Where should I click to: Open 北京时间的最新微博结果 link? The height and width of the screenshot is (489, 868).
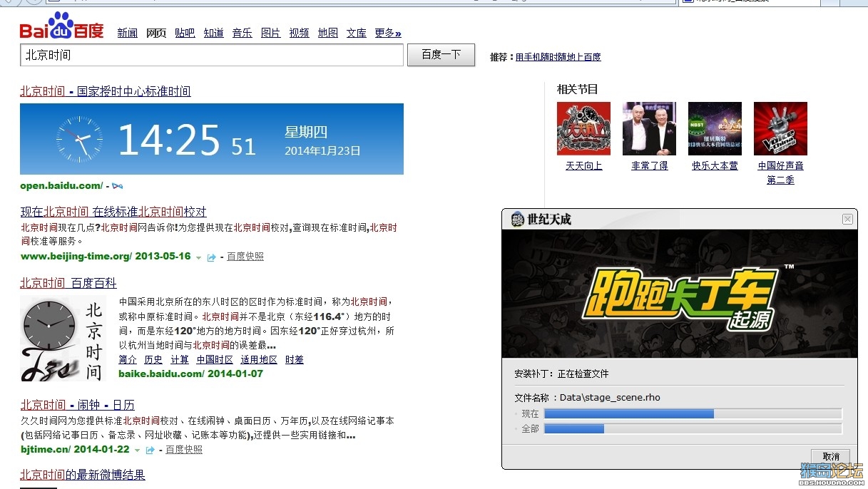point(83,475)
